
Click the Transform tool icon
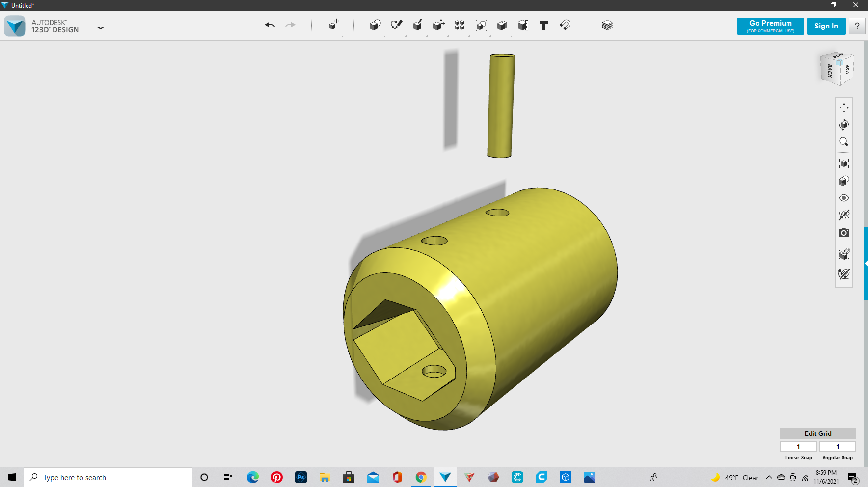click(x=333, y=26)
